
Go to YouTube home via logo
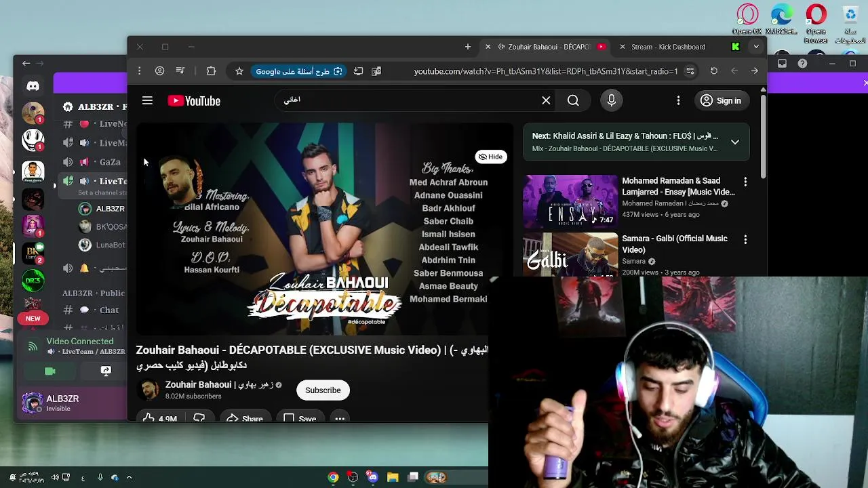point(194,100)
